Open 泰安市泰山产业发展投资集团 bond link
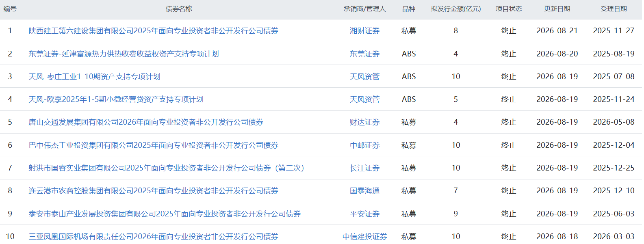This screenshot has width=644, height=244. point(165,214)
